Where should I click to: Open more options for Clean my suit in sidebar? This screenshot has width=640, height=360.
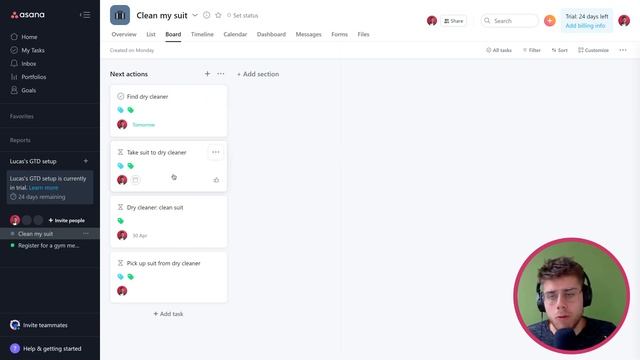(86, 234)
